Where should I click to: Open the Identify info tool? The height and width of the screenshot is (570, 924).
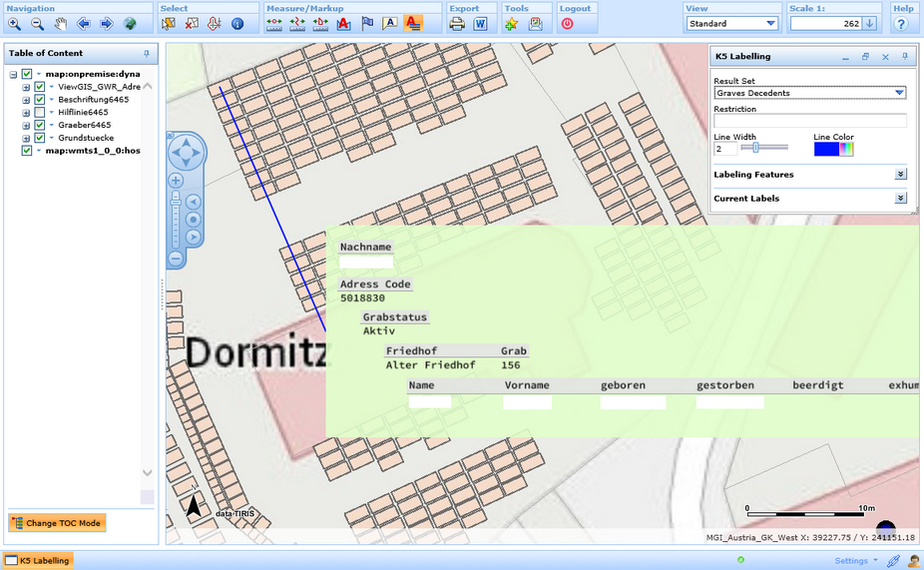[x=237, y=24]
